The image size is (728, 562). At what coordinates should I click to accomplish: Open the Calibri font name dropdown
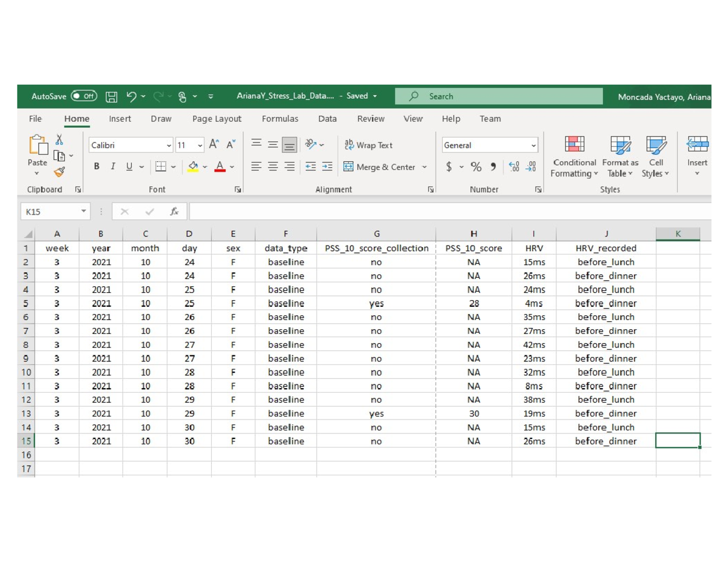(x=169, y=146)
